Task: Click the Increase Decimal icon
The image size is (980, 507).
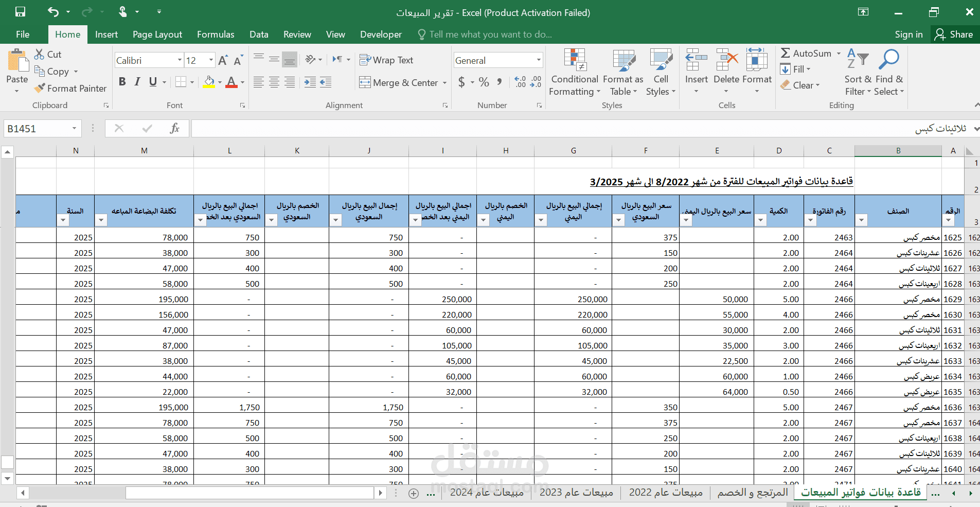Action: (520, 82)
